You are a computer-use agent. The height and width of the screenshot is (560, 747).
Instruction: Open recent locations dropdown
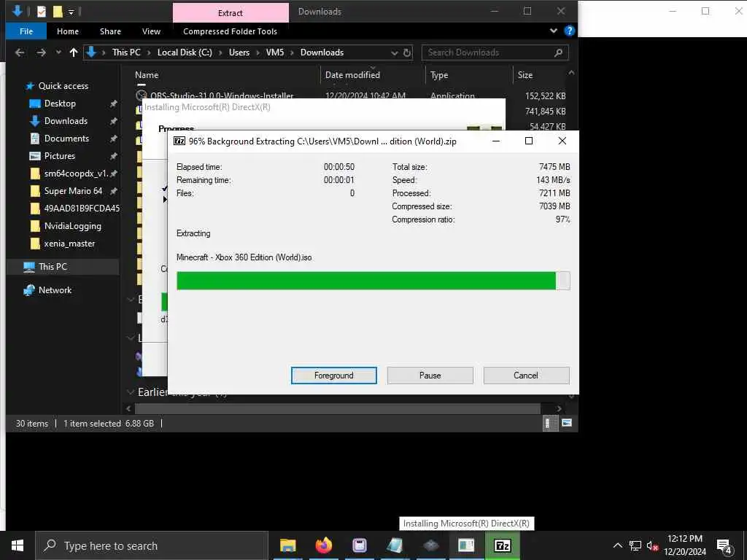pos(58,52)
